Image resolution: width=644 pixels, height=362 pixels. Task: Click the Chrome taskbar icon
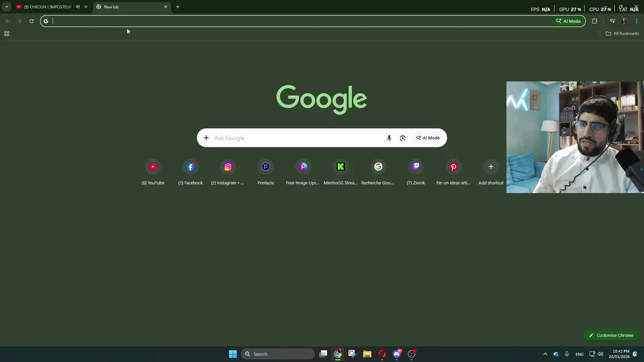(338, 354)
